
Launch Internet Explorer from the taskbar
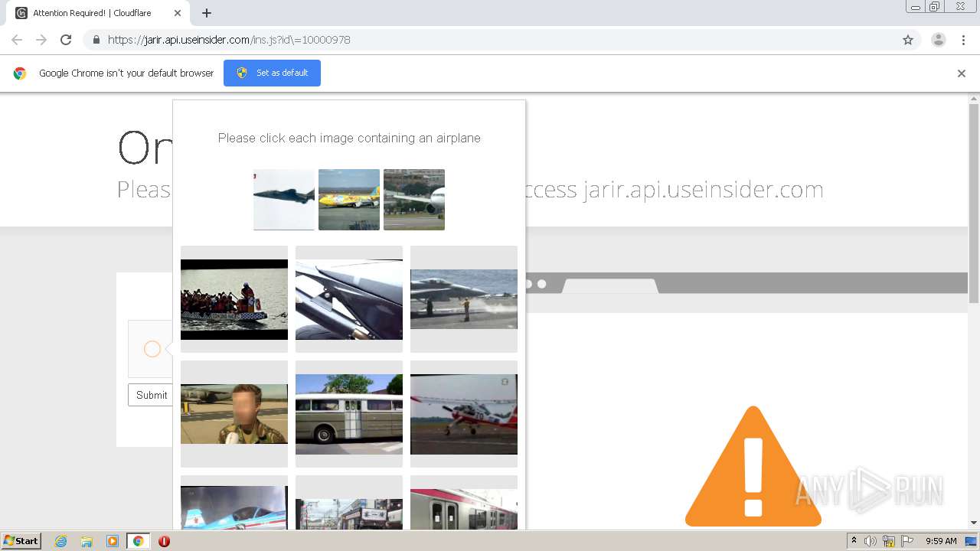click(x=61, y=541)
